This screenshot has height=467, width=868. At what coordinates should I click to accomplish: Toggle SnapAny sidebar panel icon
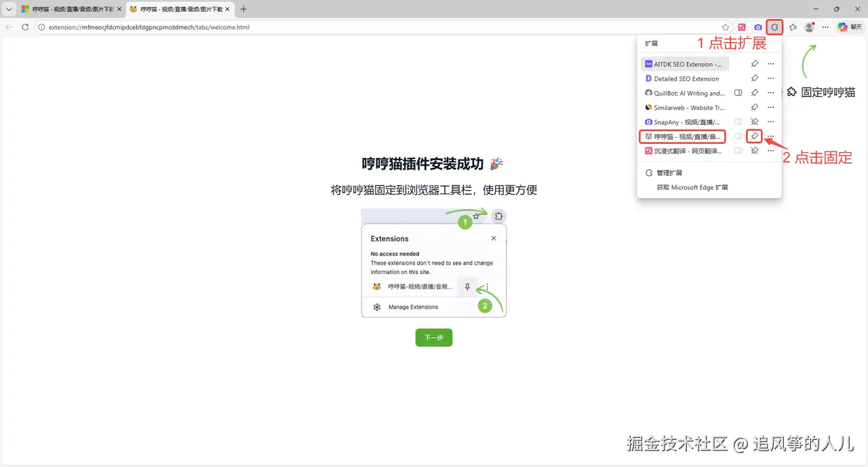coord(738,122)
